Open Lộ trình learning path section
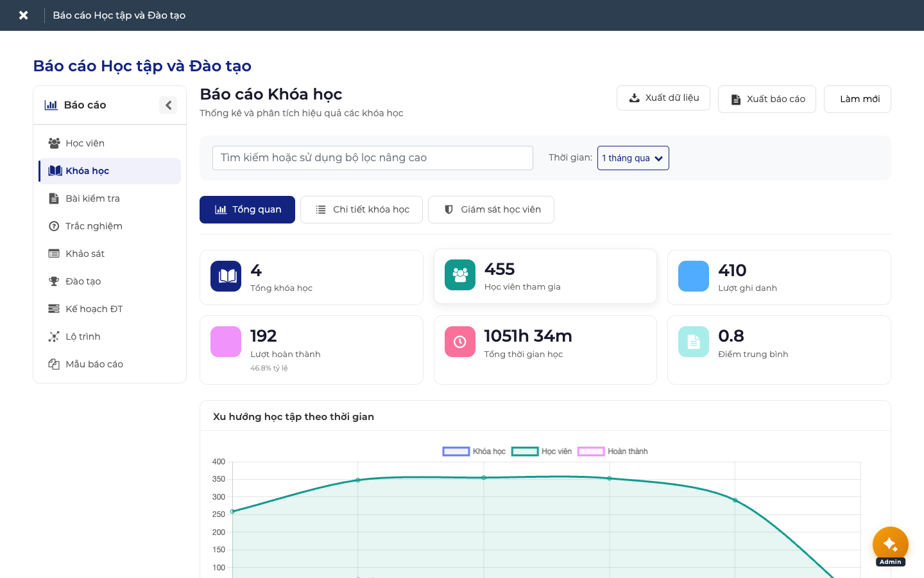This screenshot has height=578, width=924. 110,337
